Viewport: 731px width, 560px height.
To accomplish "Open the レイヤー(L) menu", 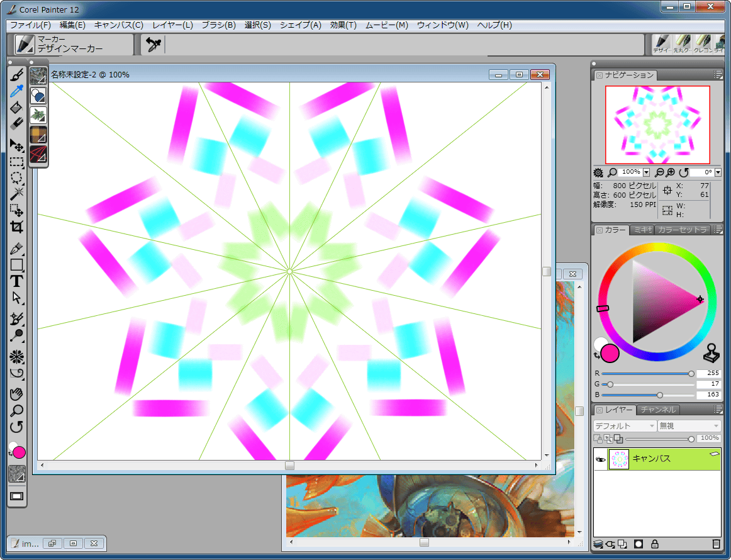I will point(172,25).
